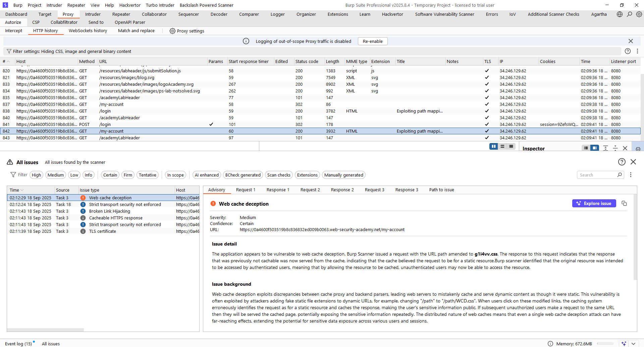Open the Response 1 tab
Image resolution: width=644 pixels, height=347 pixels.
coord(278,190)
